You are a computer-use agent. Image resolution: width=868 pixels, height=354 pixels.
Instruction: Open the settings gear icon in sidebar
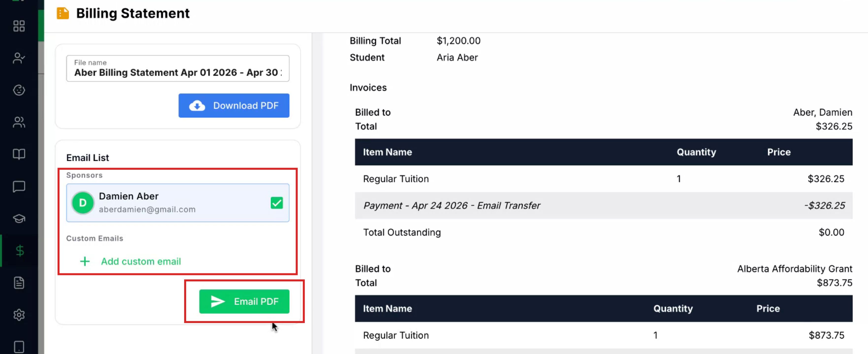[x=19, y=315]
